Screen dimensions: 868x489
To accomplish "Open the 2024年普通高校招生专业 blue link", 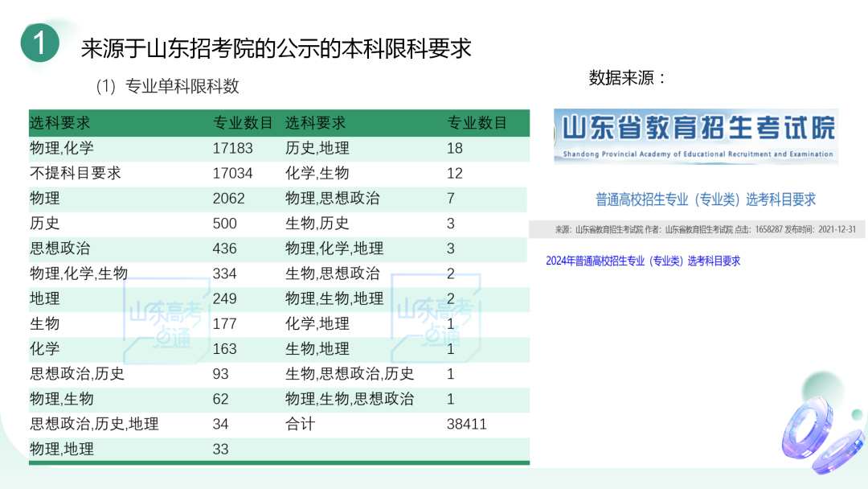I will [x=642, y=261].
